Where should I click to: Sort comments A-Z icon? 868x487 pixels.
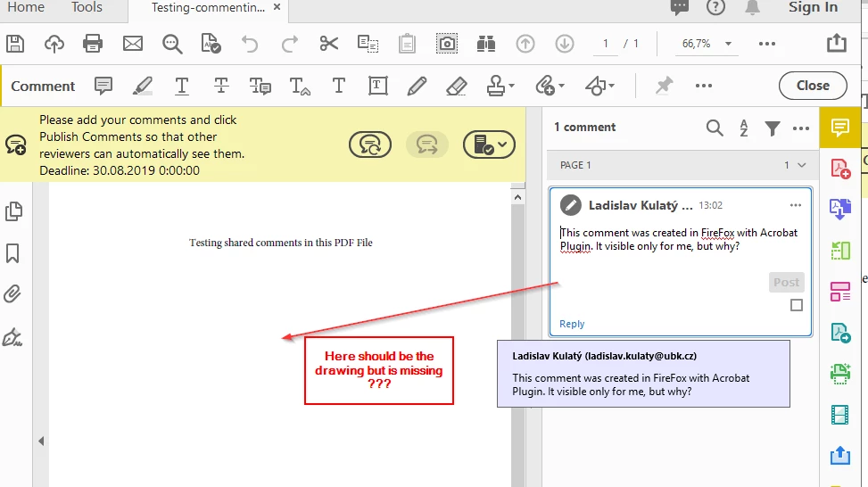pyautogui.click(x=743, y=128)
